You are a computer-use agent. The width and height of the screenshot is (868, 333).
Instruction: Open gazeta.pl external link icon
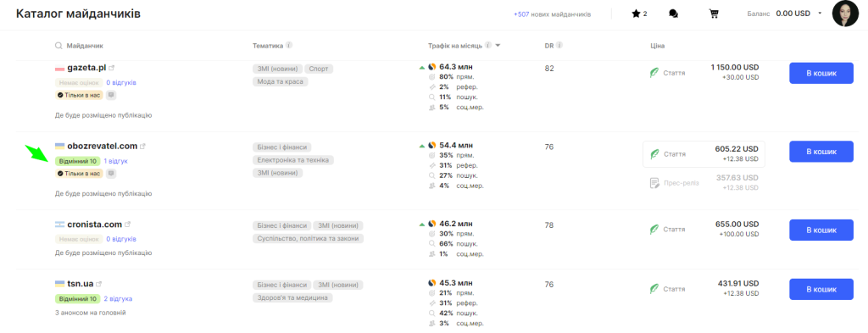point(111,68)
